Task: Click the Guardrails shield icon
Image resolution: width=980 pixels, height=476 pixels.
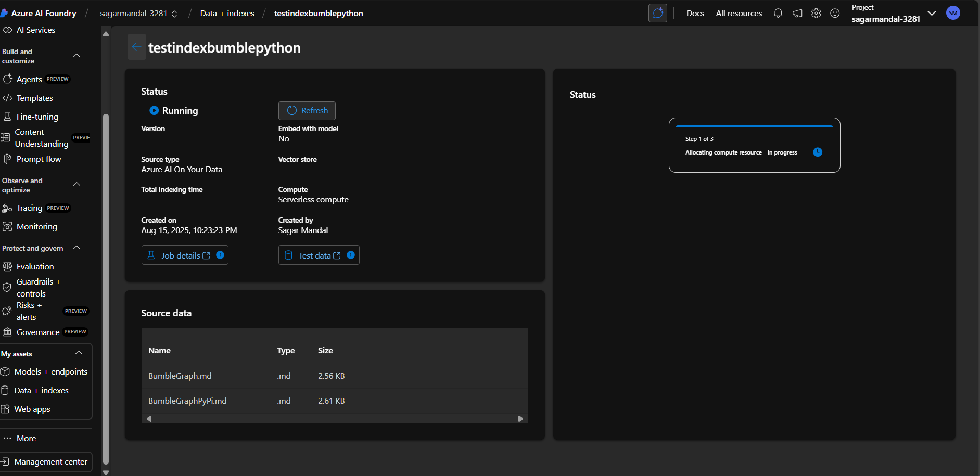Action: (7, 288)
